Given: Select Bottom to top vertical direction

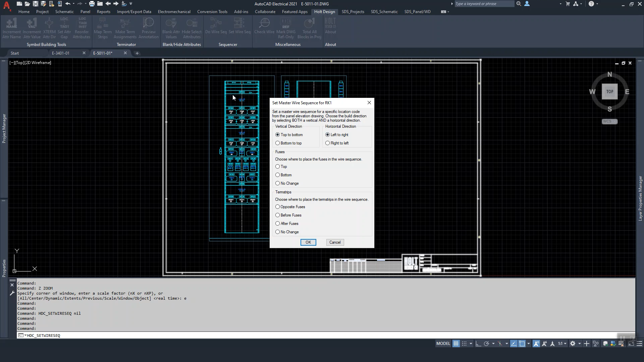Looking at the screenshot, I should click(277, 143).
